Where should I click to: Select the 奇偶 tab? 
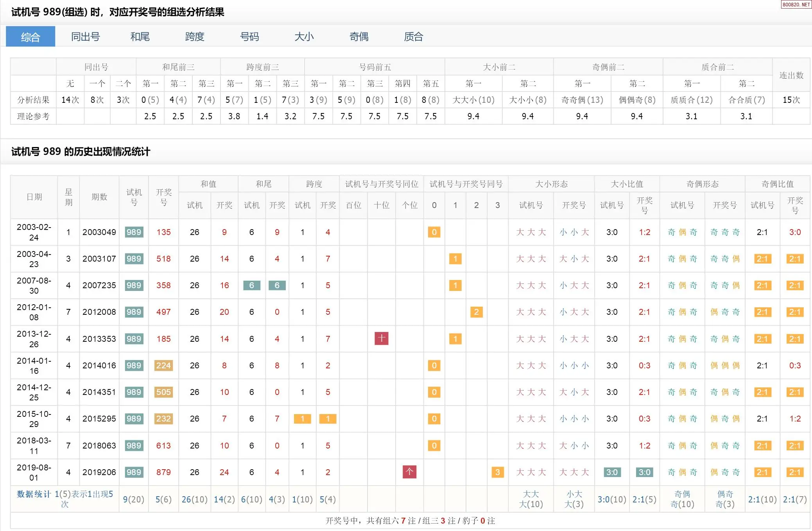click(359, 37)
